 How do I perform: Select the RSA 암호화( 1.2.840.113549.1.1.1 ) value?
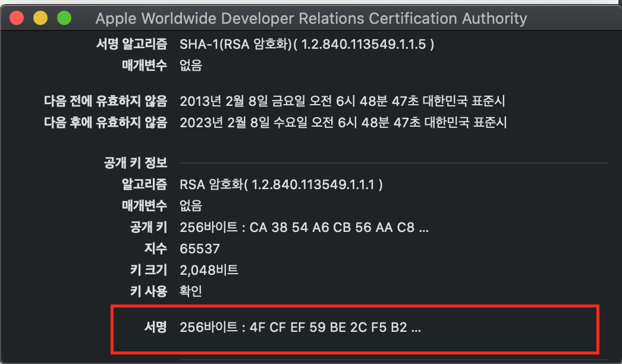pyautogui.click(x=281, y=184)
